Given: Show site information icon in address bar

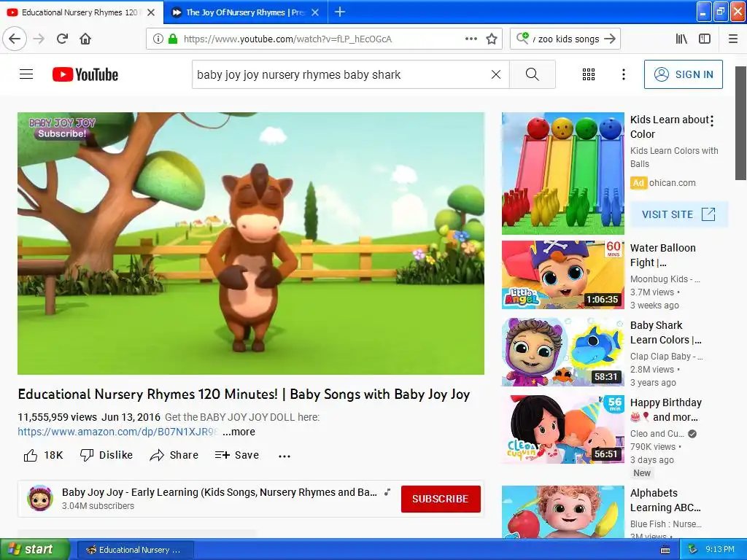Looking at the screenshot, I should (158, 39).
